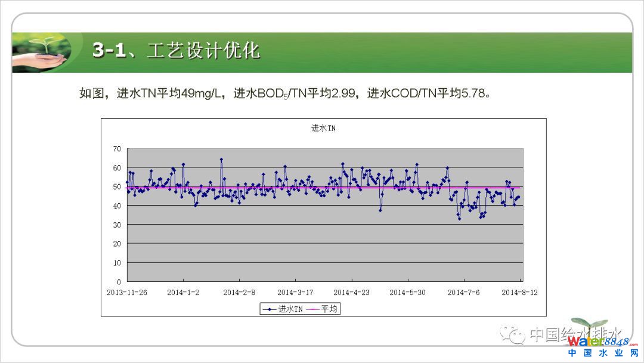Screen dimensions: 644x363
Task: Click the 中国给水排水 watermark text
Action: click(x=575, y=334)
